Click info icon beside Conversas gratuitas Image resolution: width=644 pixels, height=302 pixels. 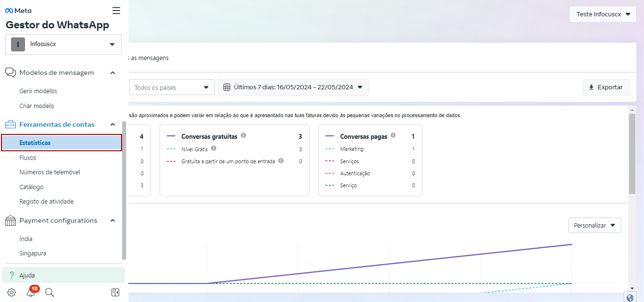(x=244, y=136)
